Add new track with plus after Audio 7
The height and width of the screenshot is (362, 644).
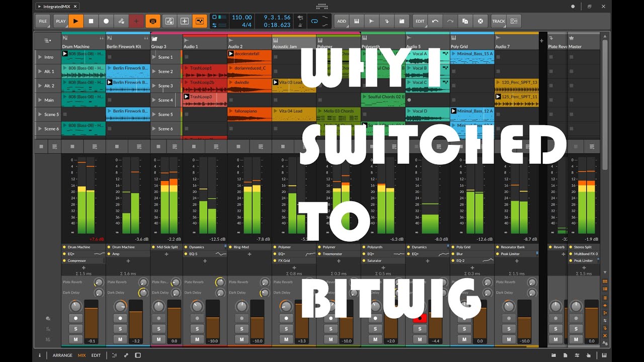tap(542, 40)
